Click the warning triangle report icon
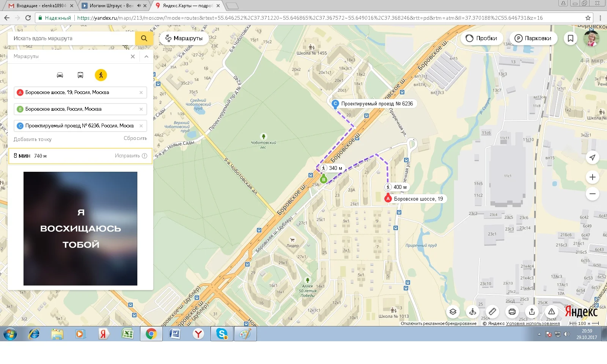 tap(552, 312)
